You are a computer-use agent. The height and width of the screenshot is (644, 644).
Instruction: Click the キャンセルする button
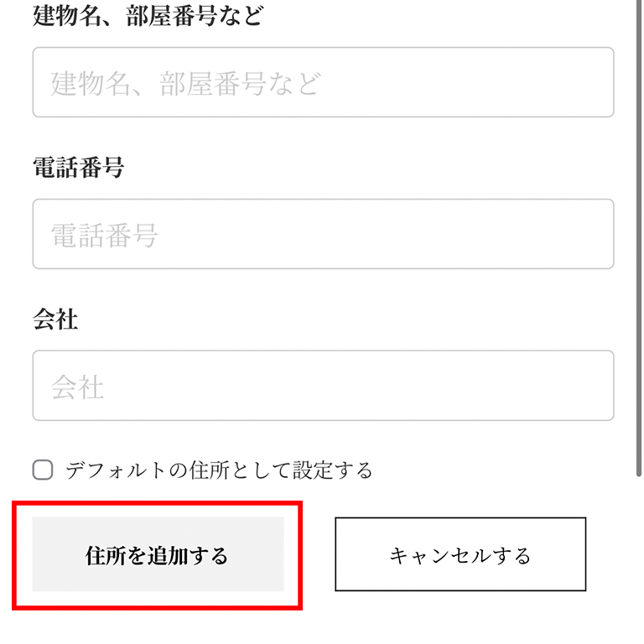point(460,555)
